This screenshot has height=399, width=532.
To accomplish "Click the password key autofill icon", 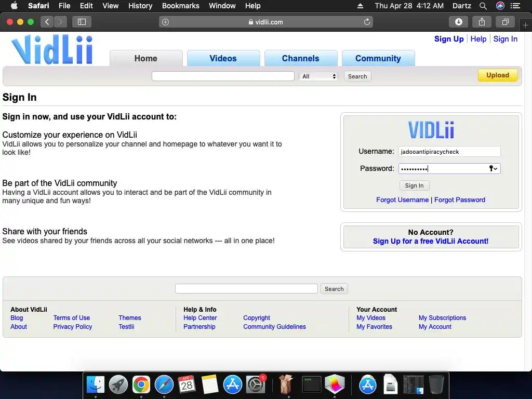I will coord(493,169).
